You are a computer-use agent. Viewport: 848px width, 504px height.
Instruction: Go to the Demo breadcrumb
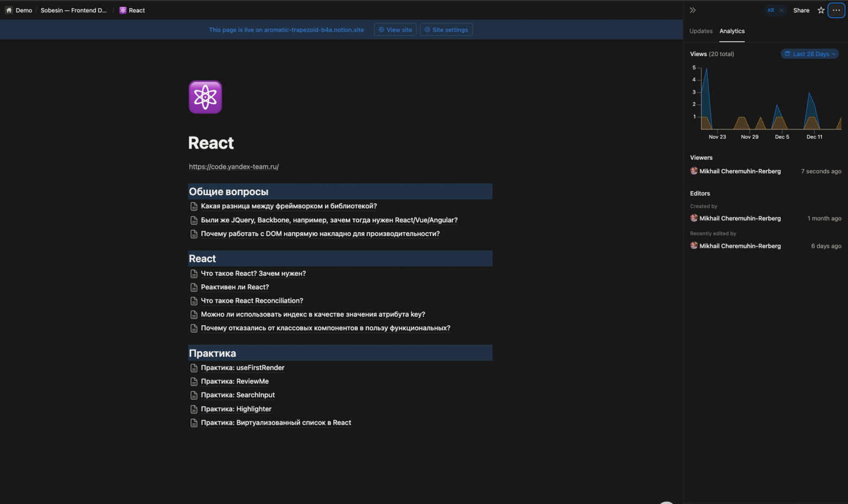[x=19, y=10]
